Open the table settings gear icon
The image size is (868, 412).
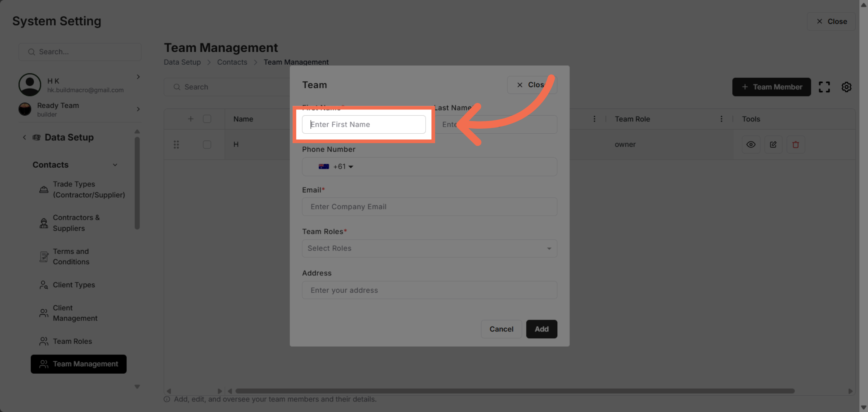pyautogui.click(x=846, y=87)
